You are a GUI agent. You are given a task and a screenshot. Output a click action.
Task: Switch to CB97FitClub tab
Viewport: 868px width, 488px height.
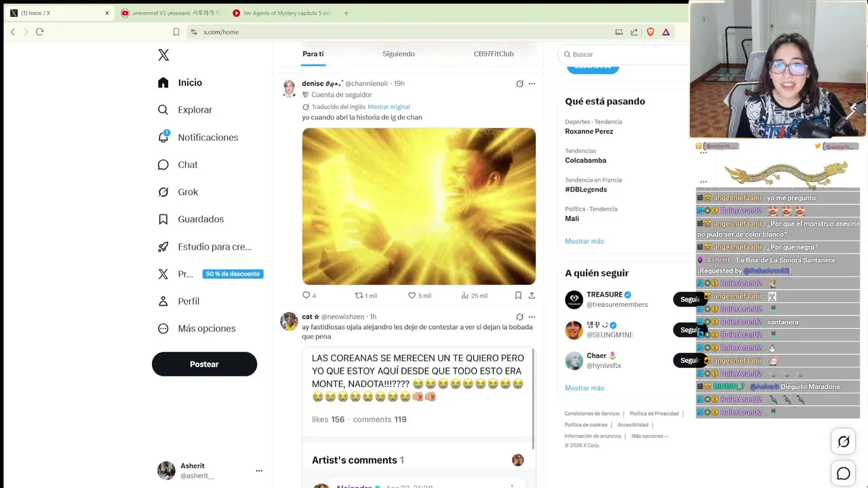494,54
